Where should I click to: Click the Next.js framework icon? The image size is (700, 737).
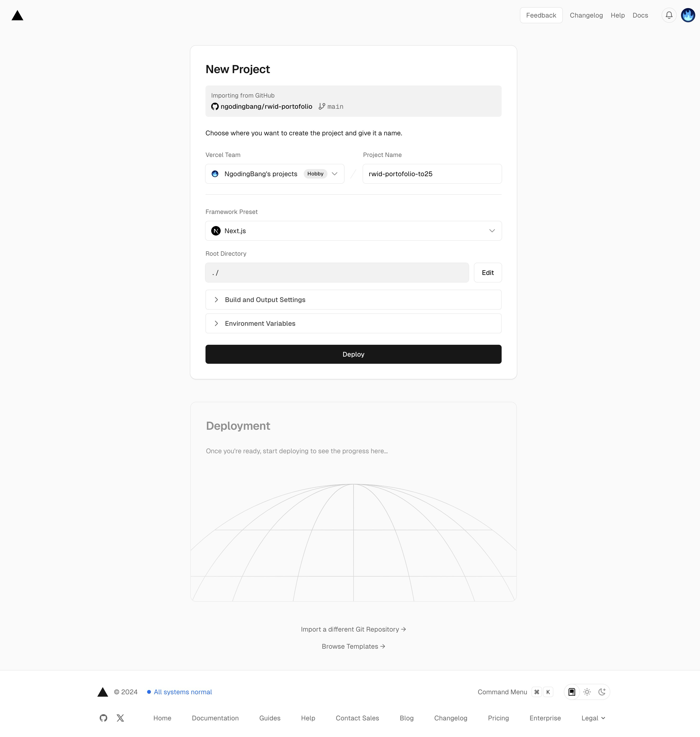tap(216, 231)
